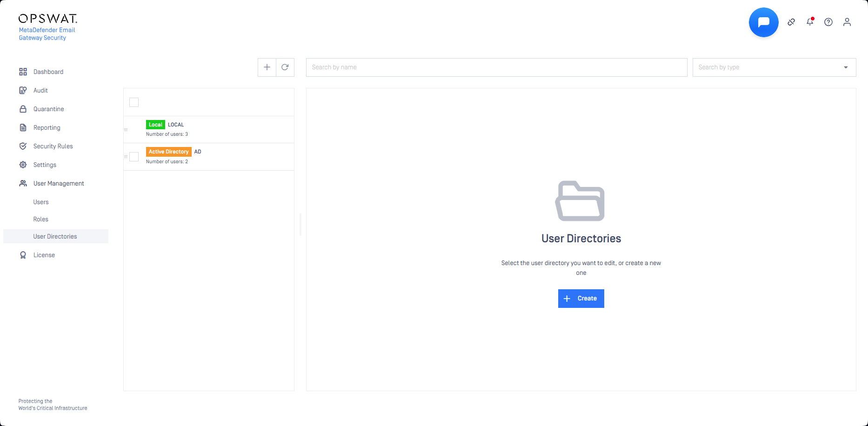Toggle the select-all checkbox in list header
Viewport: 868px width, 426px height.
[134, 102]
